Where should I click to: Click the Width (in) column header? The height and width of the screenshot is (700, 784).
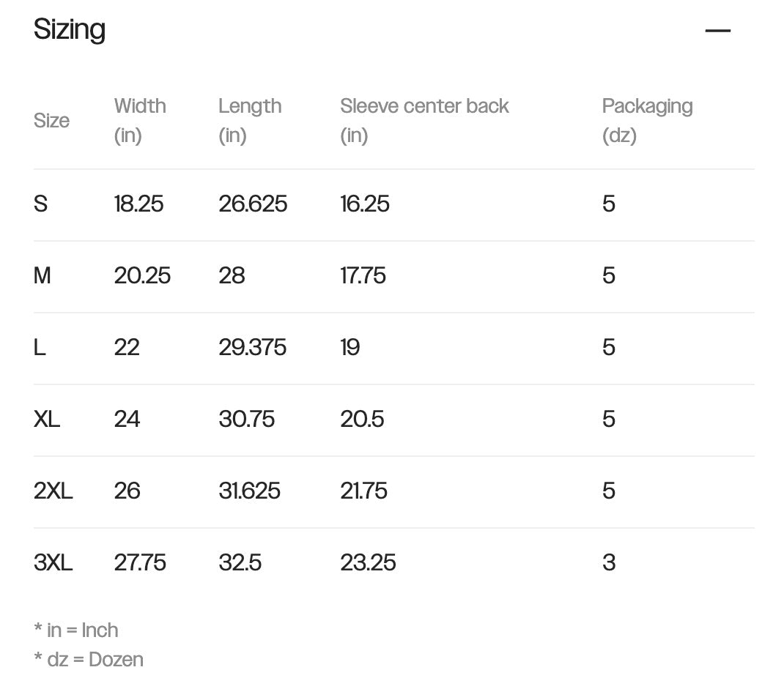point(140,120)
